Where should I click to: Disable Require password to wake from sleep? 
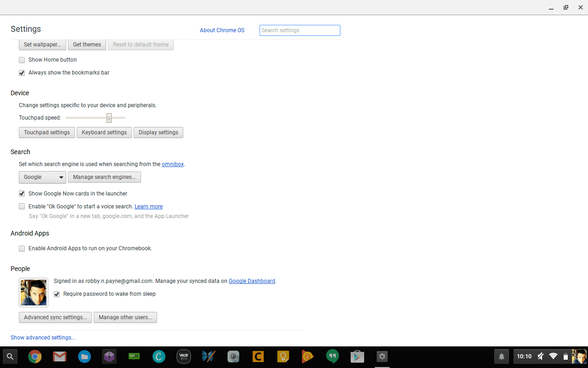pyautogui.click(x=57, y=294)
